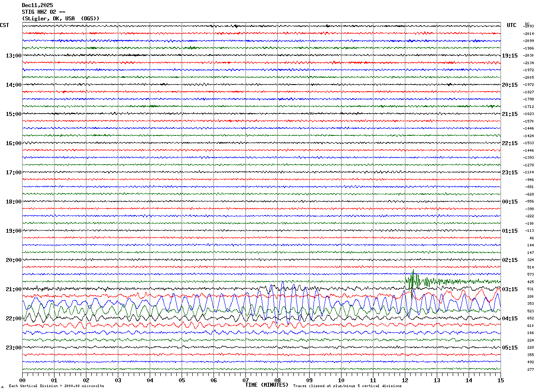536x392 pixels.
Task: Select the 21:00 CST time label
Action: point(13,289)
